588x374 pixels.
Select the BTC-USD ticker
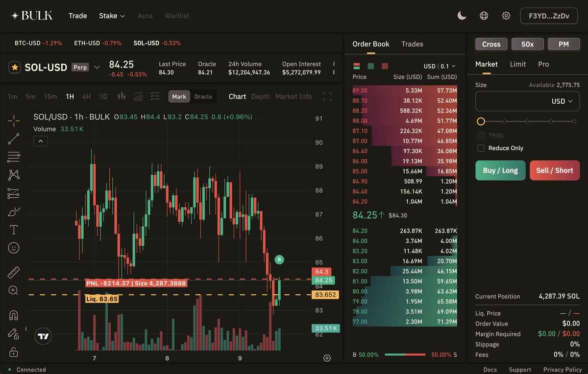[38, 43]
